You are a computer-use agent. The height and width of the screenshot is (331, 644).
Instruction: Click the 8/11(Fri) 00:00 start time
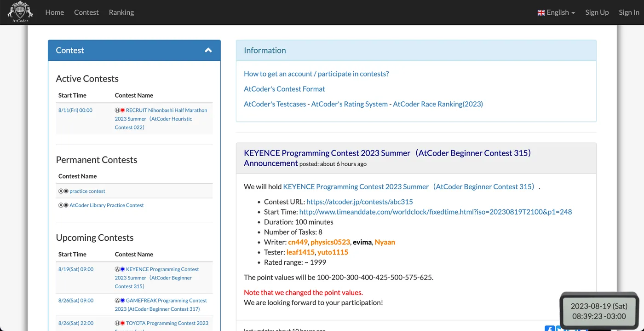click(75, 110)
